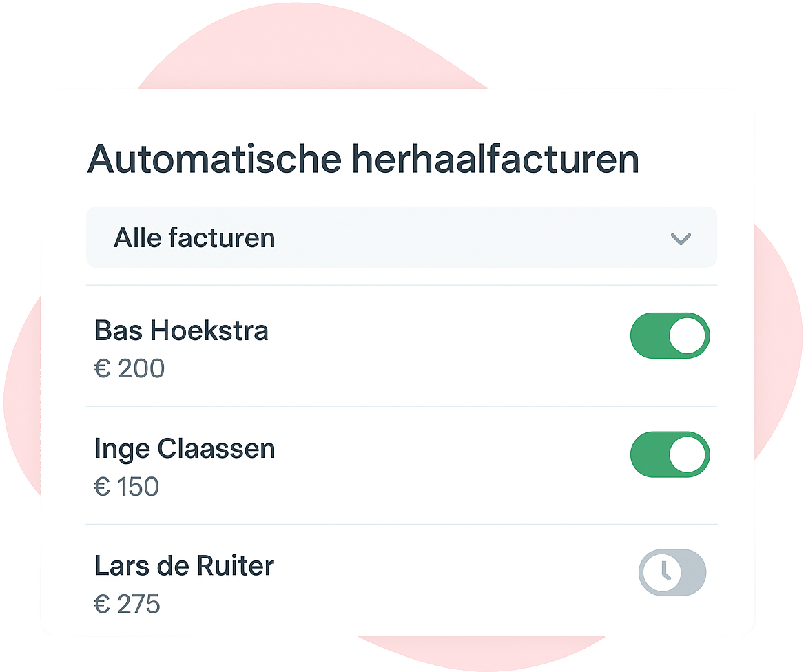806x672 pixels.
Task: Click the chevron arrow in the filter box
Action: (x=680, y=239)
